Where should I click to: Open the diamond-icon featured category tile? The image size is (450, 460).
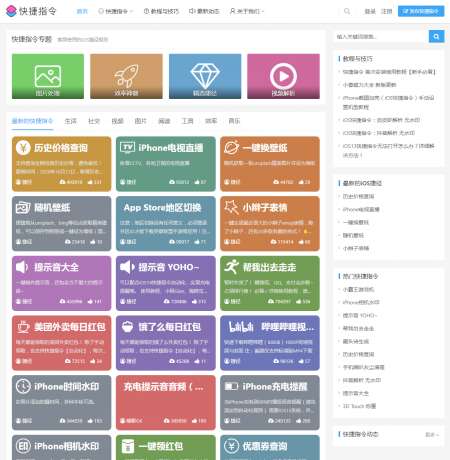[x=205, y=76]
